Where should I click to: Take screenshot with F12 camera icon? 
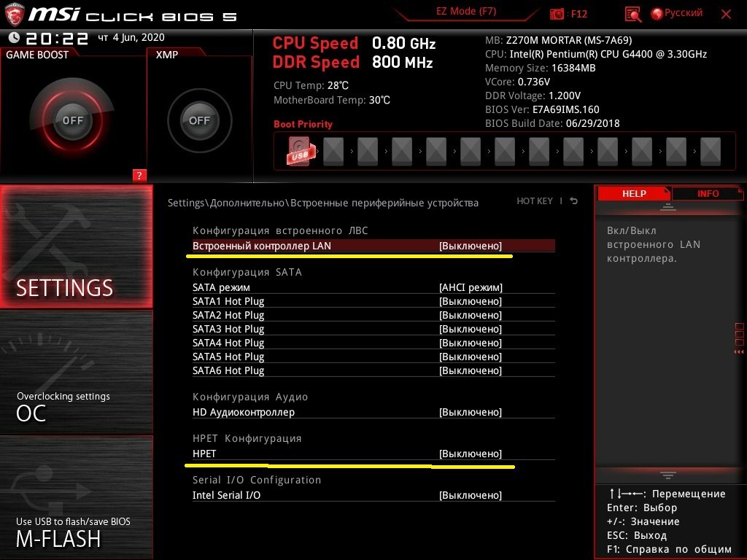click(557, 15)
